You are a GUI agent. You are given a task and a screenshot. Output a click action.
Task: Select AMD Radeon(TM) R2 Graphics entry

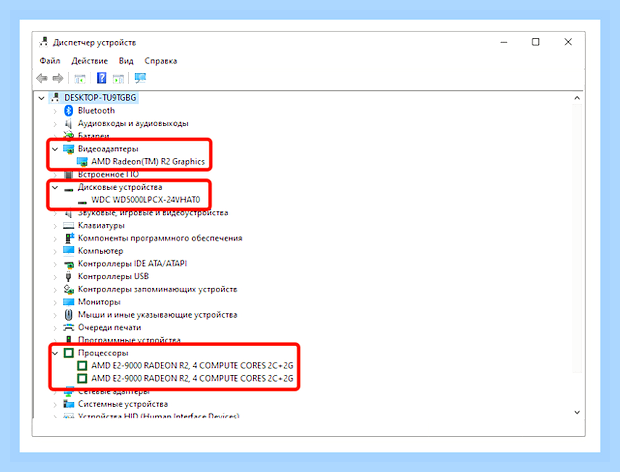[148, 162]
